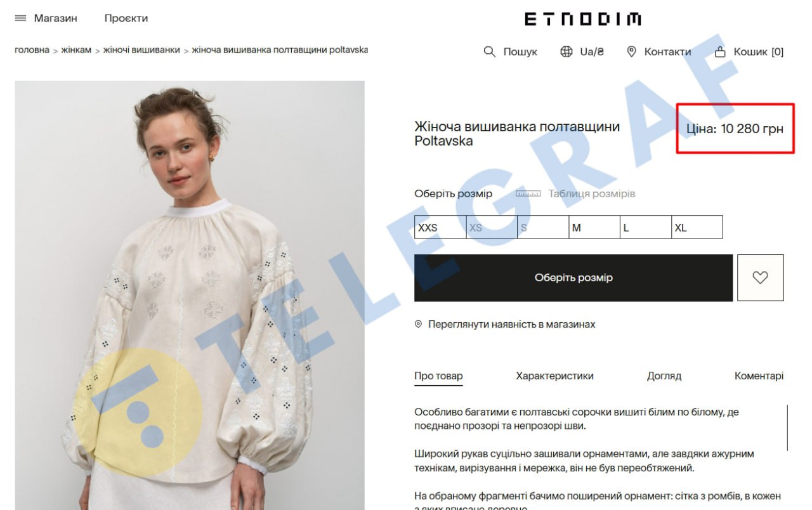
Task: Go to the ETNODIM logo homepage
Action: click(x=582, y=19)
